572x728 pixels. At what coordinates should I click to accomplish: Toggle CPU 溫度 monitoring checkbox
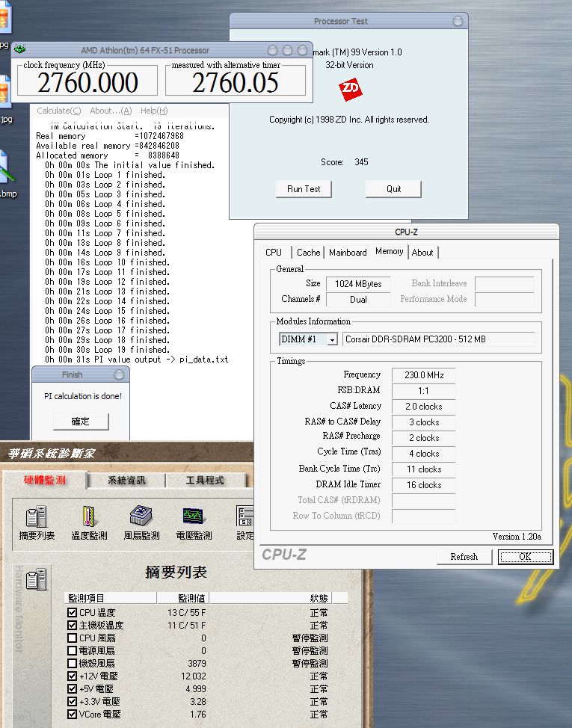[x=72, y=612]
